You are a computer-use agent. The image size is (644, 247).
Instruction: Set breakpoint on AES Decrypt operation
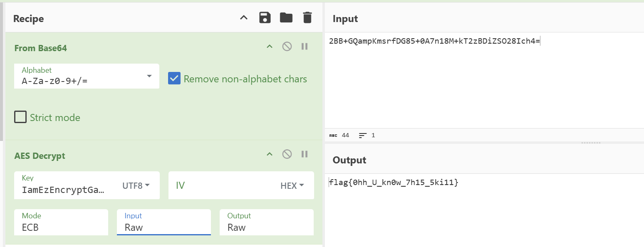(305, 154)
